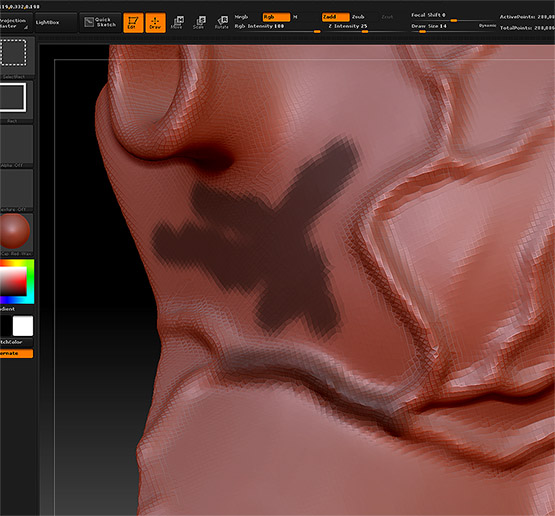The height and width of the screenshot is (516, 555).
Task: Open the LightBox browser
Action: 56,23
